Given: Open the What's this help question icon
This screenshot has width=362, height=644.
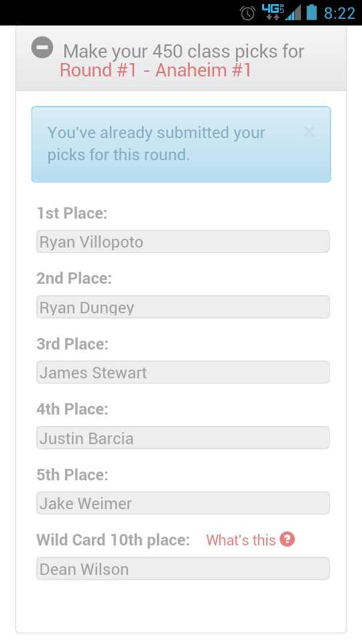Looking at the screenshot, I should pos(288,539).
